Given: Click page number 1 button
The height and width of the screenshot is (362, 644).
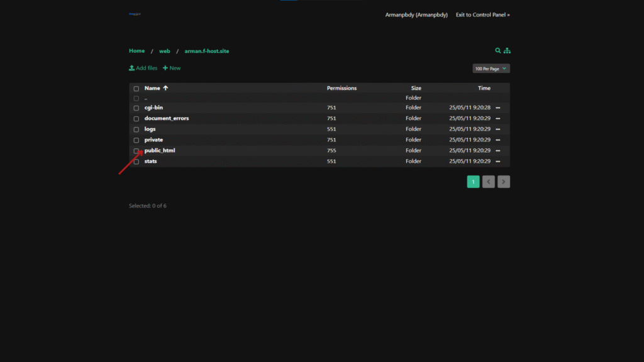Looking at the screenshot, I should pyautogui.click(x=473, y=182).
